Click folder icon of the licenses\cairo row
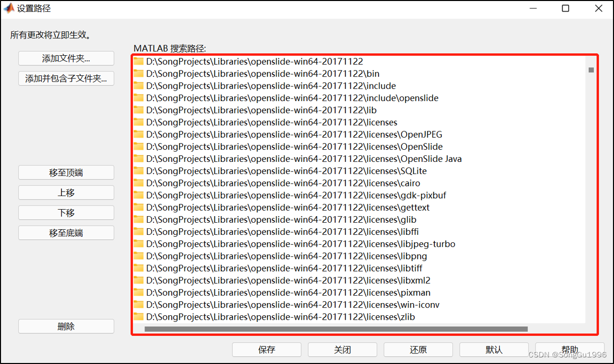This screenshot has height=364, width=614. pyautogui.click(x=138, y=183)
